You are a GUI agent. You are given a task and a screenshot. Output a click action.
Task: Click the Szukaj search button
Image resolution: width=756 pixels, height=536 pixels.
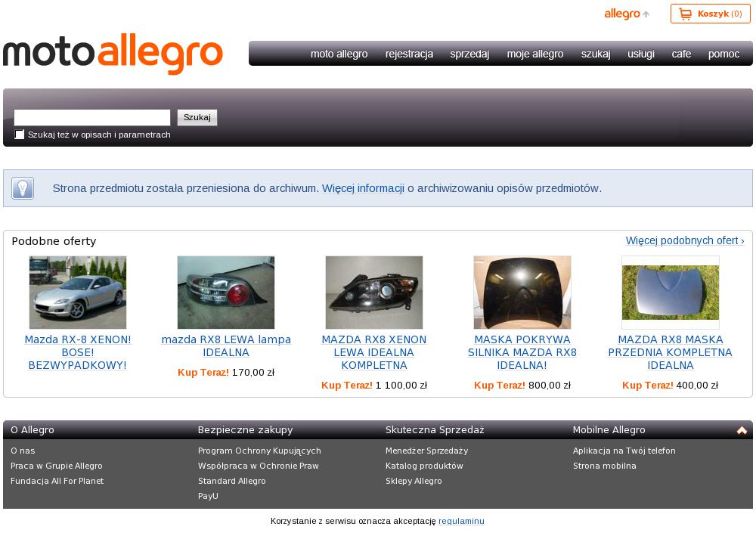[x=197, y=118]
